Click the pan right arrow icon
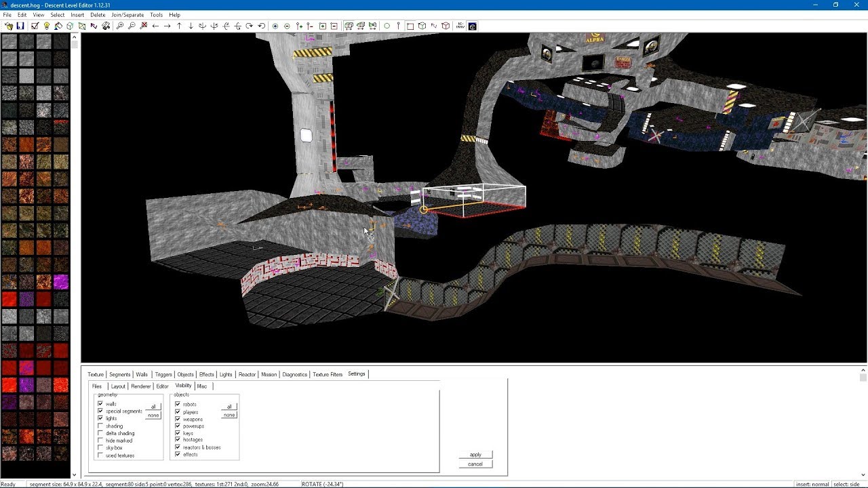The image size is (868, 488). pos(167,26)
